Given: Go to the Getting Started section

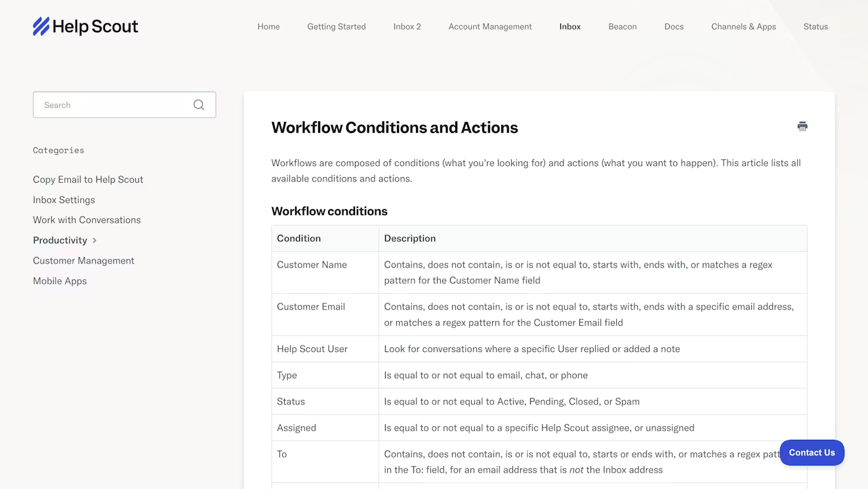Looking at the screenshot, I should [x=337, y=27].
